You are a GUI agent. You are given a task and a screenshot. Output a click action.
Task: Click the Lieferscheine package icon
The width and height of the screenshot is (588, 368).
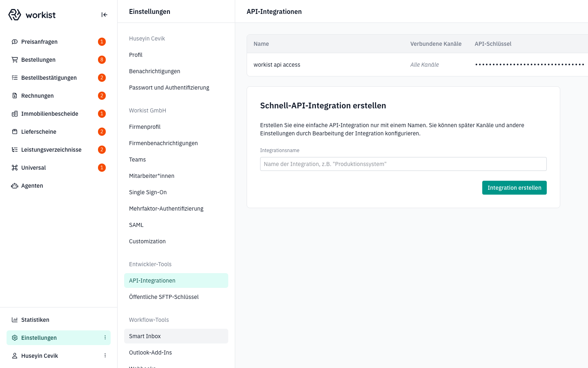(15, 132)
